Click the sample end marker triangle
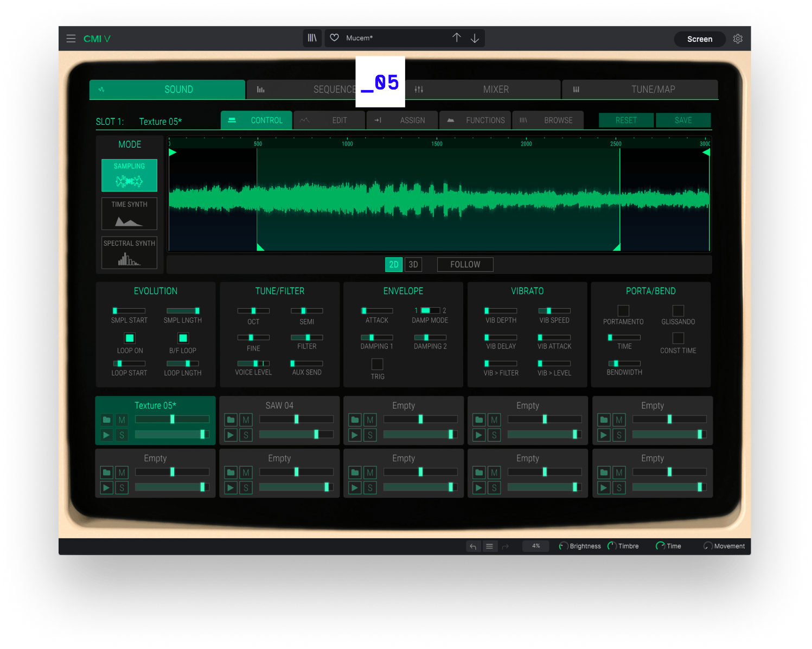Image resolution: width=812 pixels, height=649 pixels. [706, 152]
